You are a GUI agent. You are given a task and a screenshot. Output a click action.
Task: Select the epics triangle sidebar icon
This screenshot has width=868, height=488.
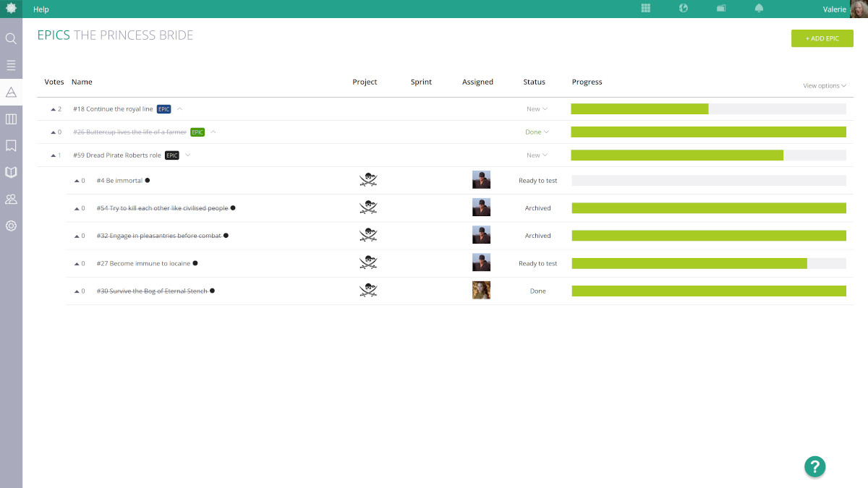click(11, 92)
